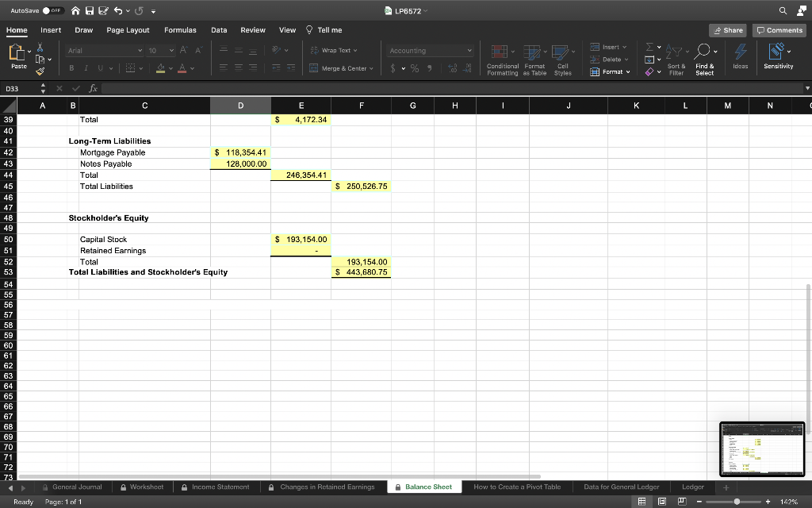Click the Percent Style icon
The image size is (812, 508).
[414, 70]
